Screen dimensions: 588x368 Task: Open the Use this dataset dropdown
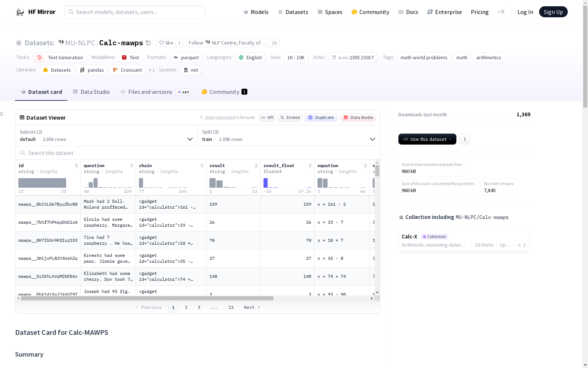tap(427, 139)
